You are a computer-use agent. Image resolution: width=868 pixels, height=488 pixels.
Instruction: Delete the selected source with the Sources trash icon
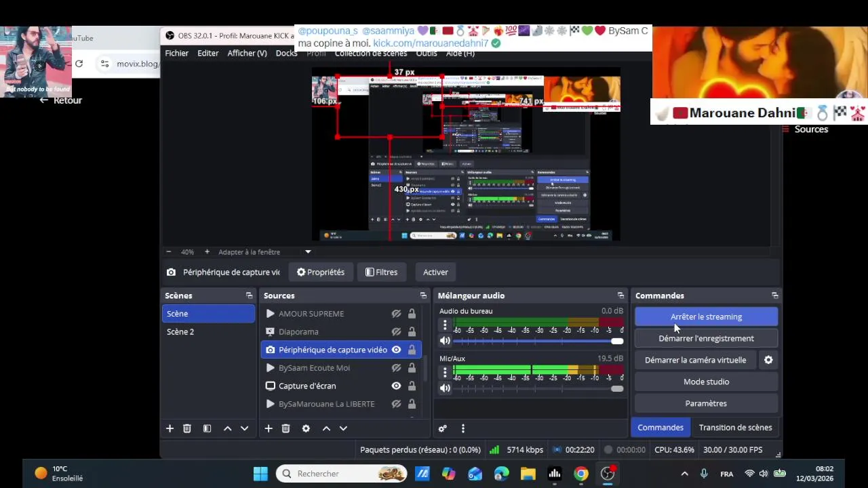(x=285, y=428)
